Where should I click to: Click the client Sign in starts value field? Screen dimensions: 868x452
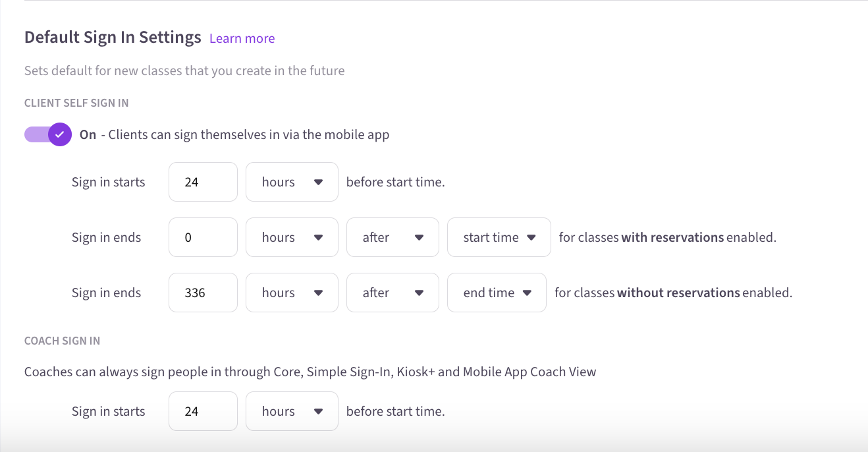pos(203,182)
